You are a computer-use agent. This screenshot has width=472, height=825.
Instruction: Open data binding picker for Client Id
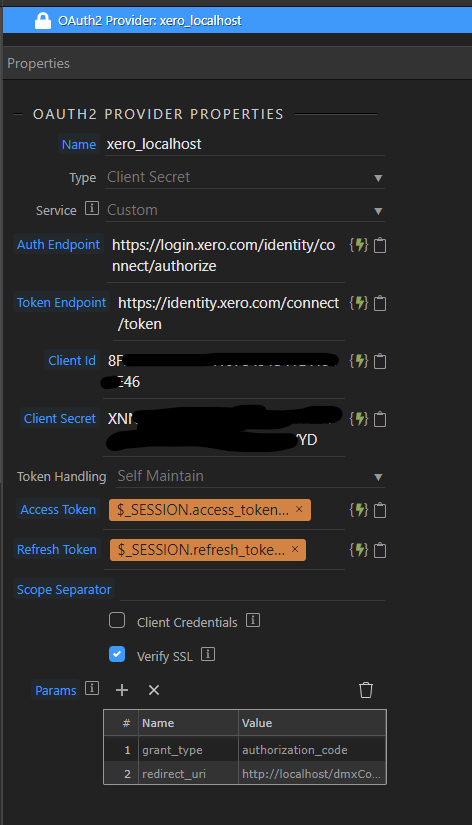click(x=358, y=361)
